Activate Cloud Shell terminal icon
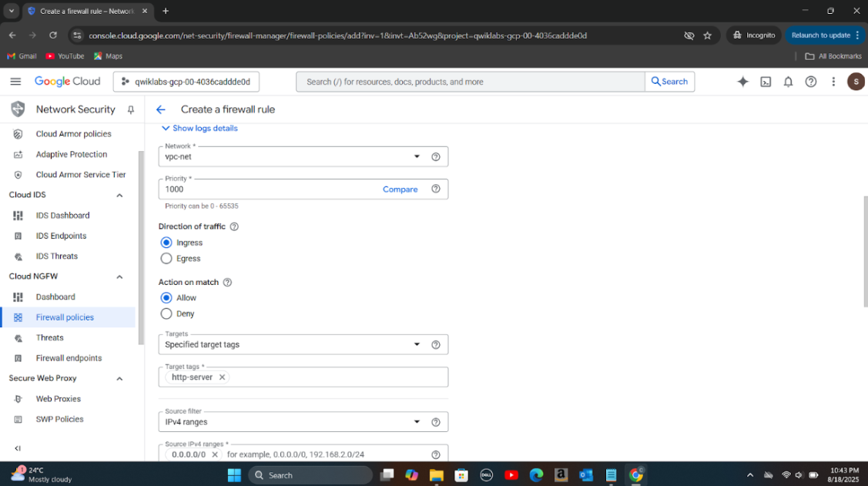 [766, 82]
